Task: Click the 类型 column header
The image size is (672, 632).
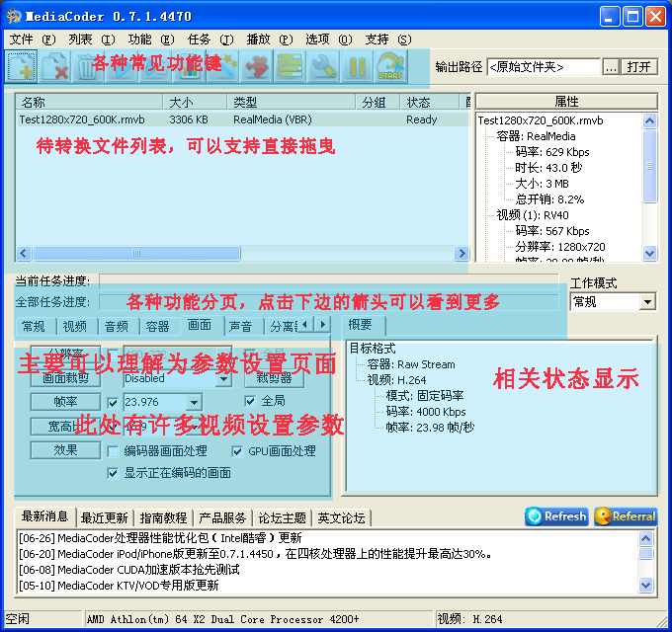Action: pyautogui.click(x=292, y=103)
